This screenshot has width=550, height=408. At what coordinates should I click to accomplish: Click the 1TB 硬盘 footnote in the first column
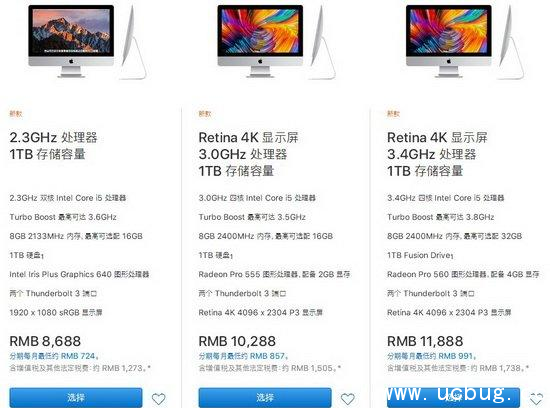(x=27, y=255)
